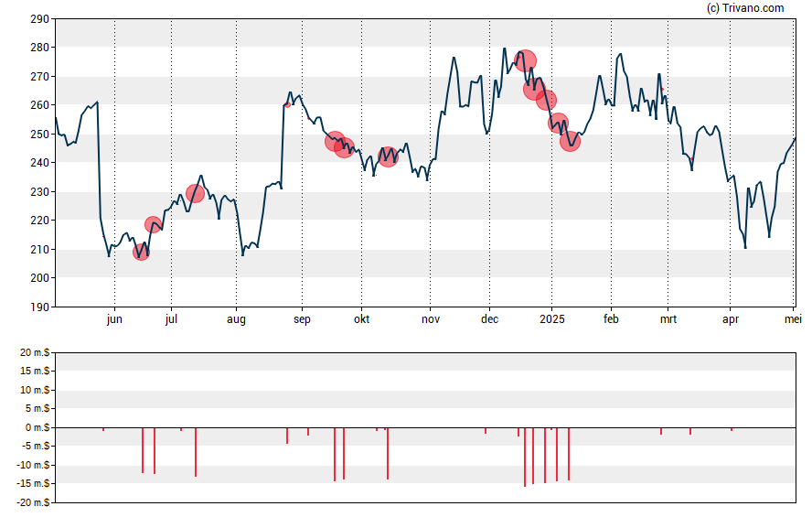Select the 240 price axis label
Image resolution: width=812 pixels, height=517 pixels.
[40, 163]
